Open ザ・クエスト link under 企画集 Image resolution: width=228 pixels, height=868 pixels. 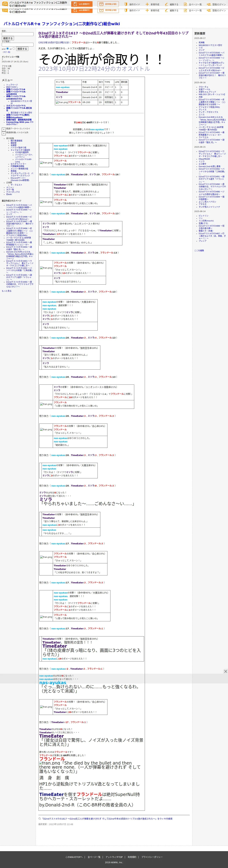[16, 185]
